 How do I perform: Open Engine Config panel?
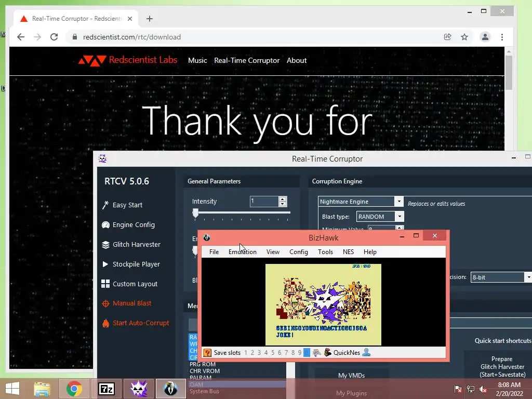[128, 224]
